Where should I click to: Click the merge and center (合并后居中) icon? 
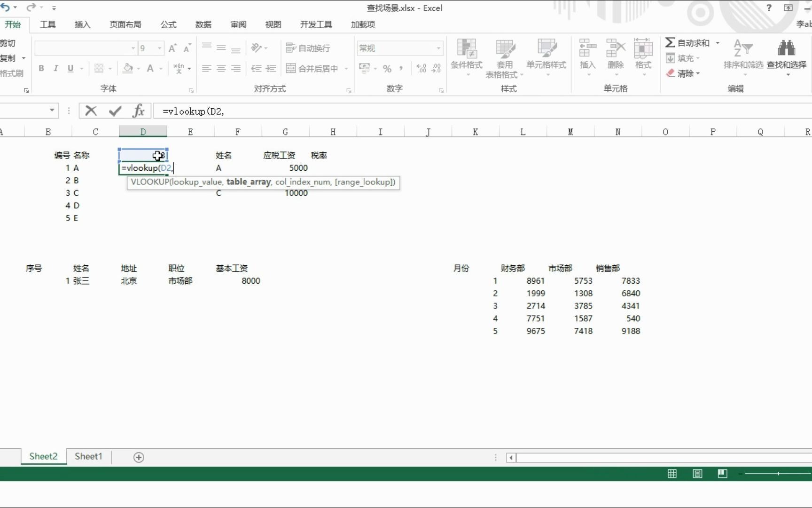click(312, 68)
